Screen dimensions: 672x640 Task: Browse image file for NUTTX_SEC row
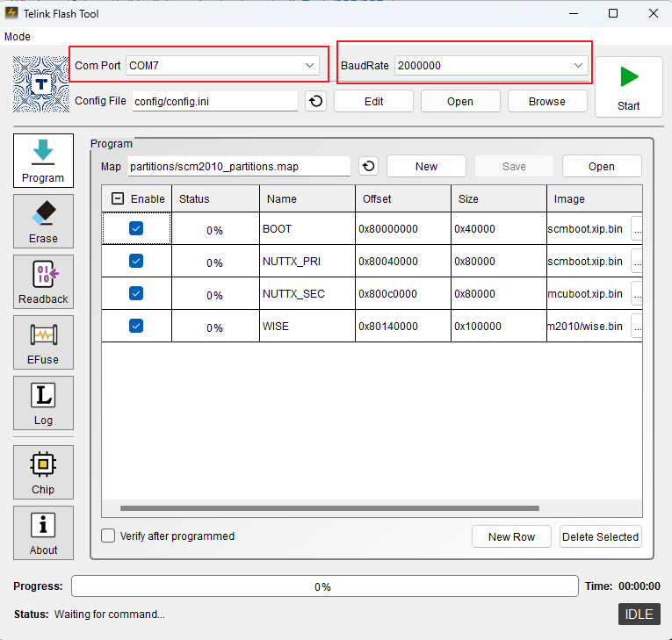(637, 294)
